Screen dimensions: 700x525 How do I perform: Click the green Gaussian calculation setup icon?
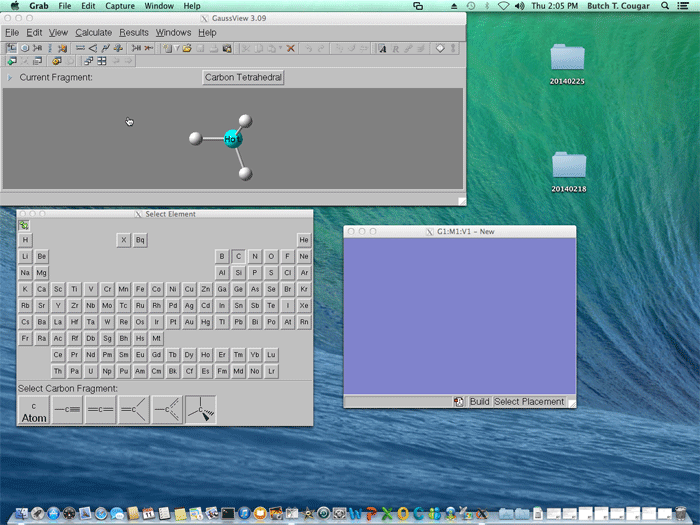coord(12,61)
